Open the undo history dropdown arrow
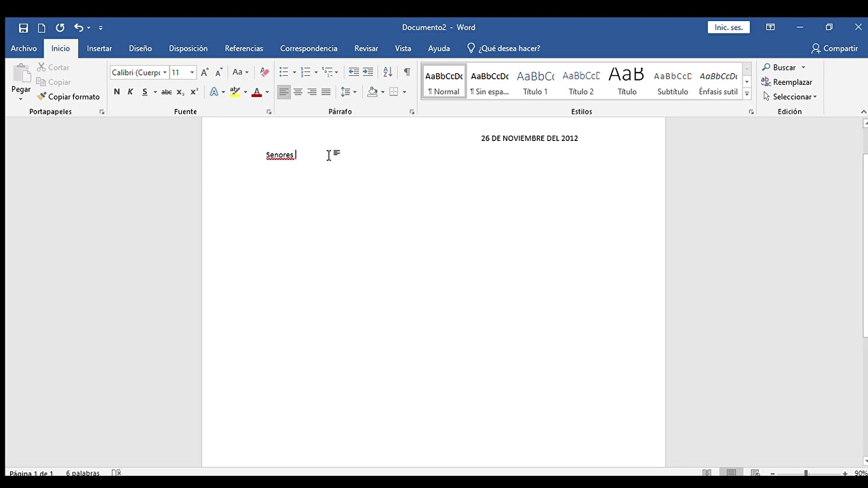 click(88, 28)
